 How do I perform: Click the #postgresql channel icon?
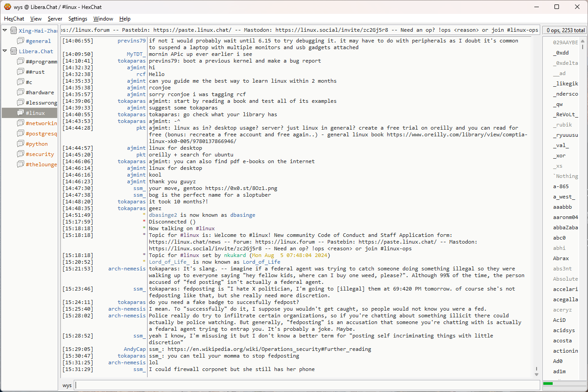click(20, 134)
